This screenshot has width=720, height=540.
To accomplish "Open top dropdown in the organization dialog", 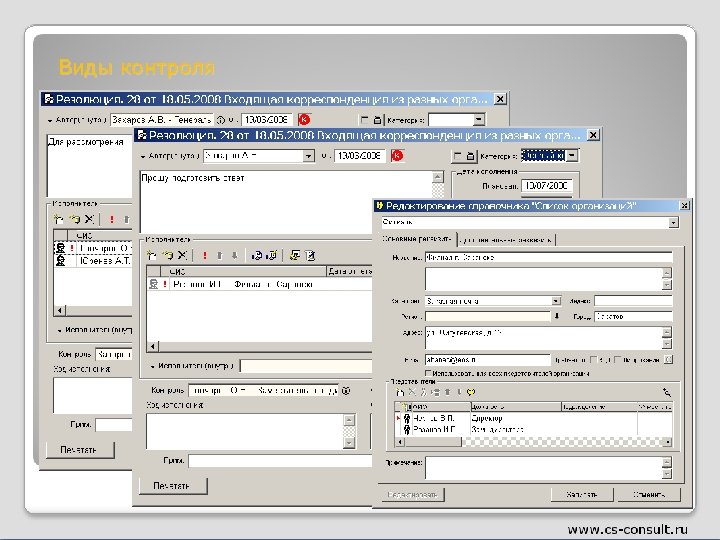I will tap(673, 223).
